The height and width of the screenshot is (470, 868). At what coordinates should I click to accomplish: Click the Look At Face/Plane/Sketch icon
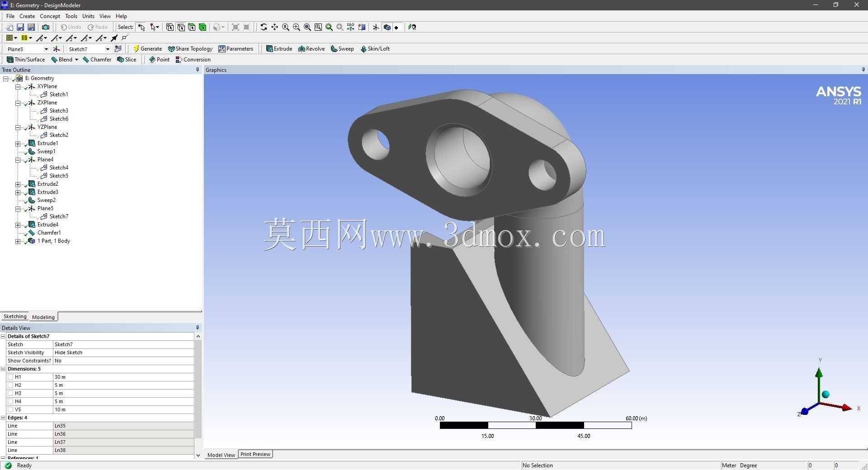coord(412,27)
